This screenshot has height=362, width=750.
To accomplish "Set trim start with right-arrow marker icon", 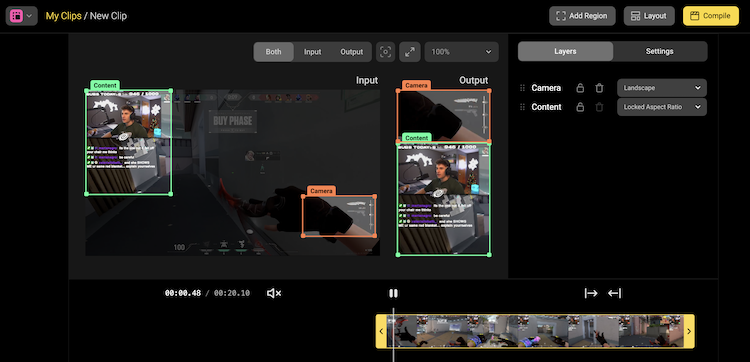I will tap(591, 293).
